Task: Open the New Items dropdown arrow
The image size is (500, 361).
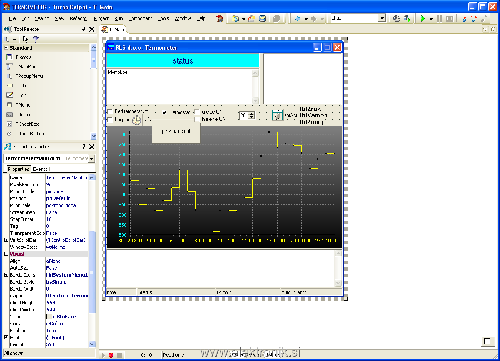Action: 243,19
